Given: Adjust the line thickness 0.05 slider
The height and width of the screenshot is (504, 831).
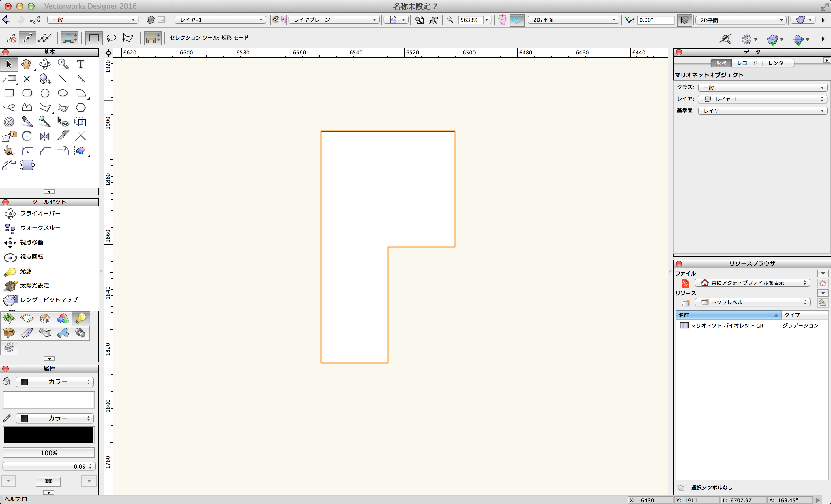Looking at the screenshot, I should [48, 466].
